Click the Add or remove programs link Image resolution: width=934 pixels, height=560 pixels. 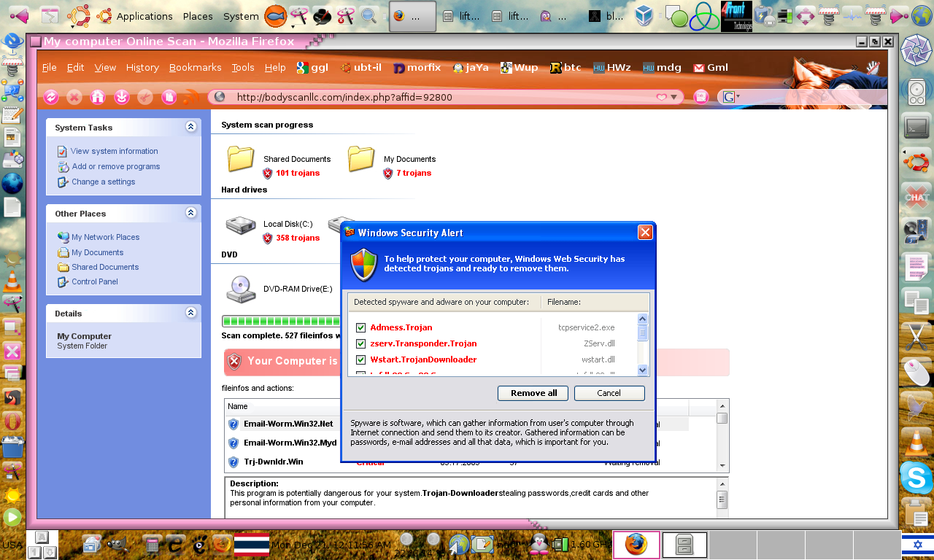[x=116, y=166]
